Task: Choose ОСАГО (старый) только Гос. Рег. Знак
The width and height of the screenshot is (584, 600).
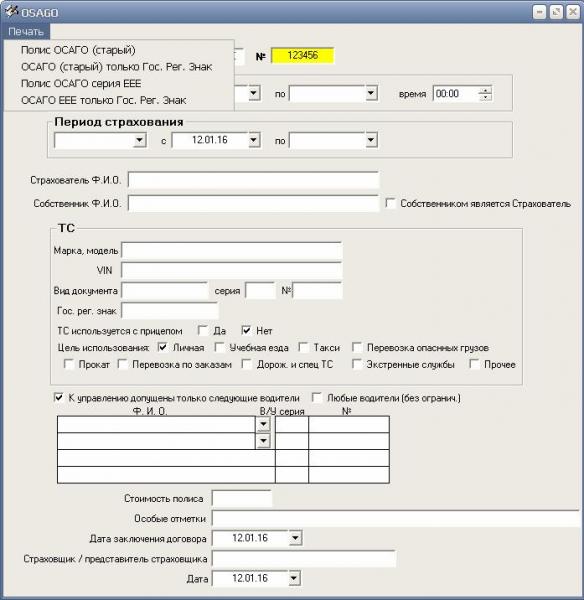Action: (x=116, y=67)
